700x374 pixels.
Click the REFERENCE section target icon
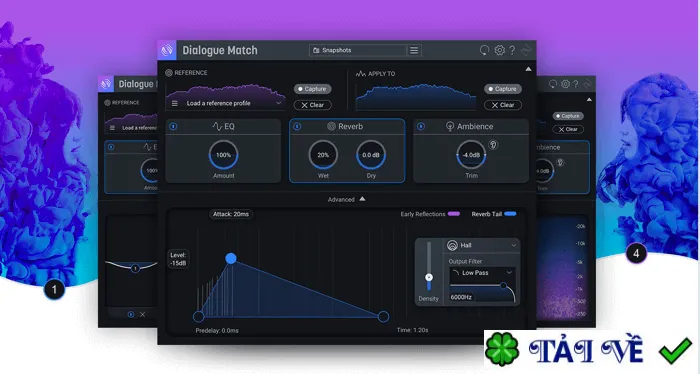169,73
